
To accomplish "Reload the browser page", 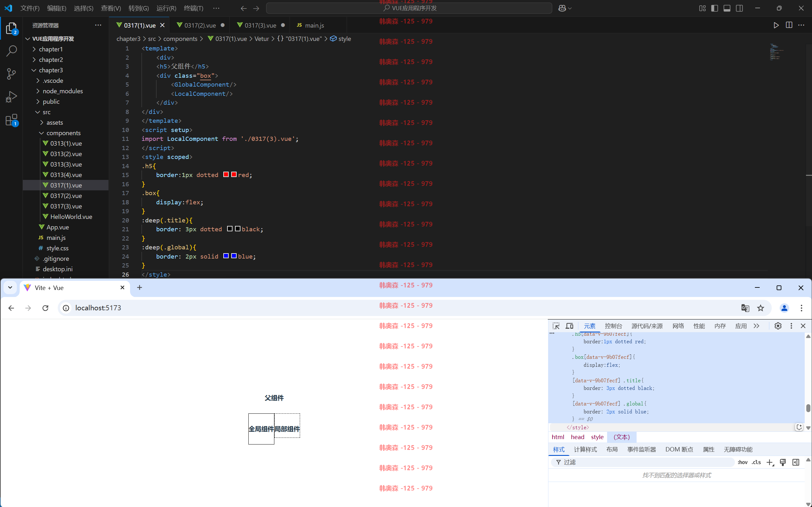I will point(46,308).
